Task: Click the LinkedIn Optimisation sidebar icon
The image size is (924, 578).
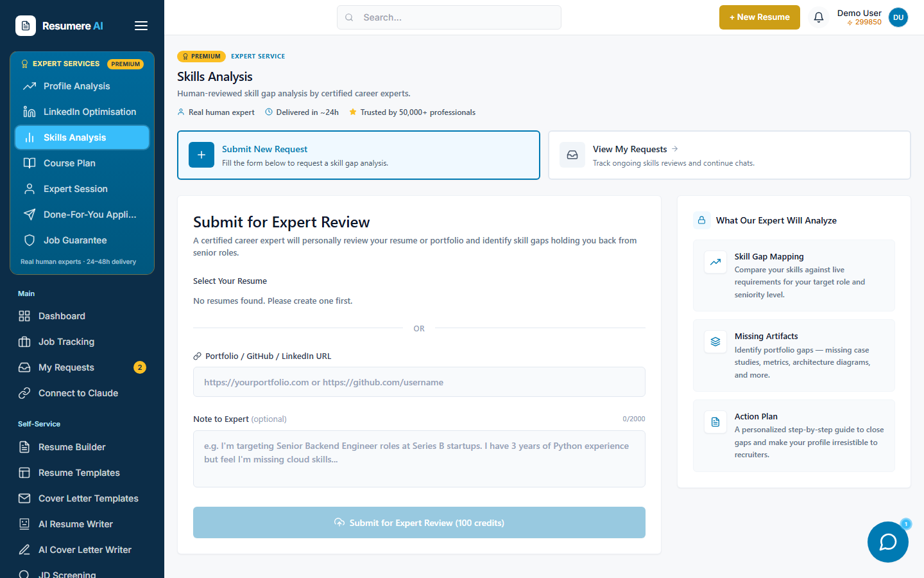Action: coord(30,112)
